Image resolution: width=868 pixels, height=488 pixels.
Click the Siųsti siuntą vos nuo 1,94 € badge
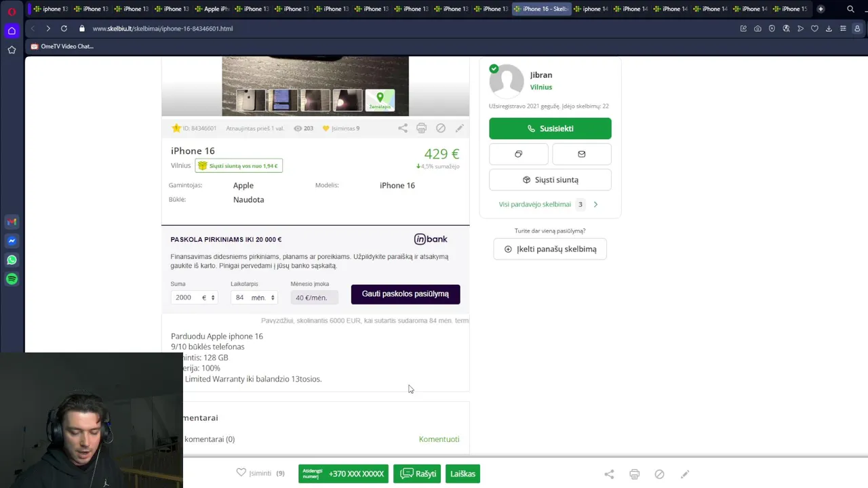(239, 165)
